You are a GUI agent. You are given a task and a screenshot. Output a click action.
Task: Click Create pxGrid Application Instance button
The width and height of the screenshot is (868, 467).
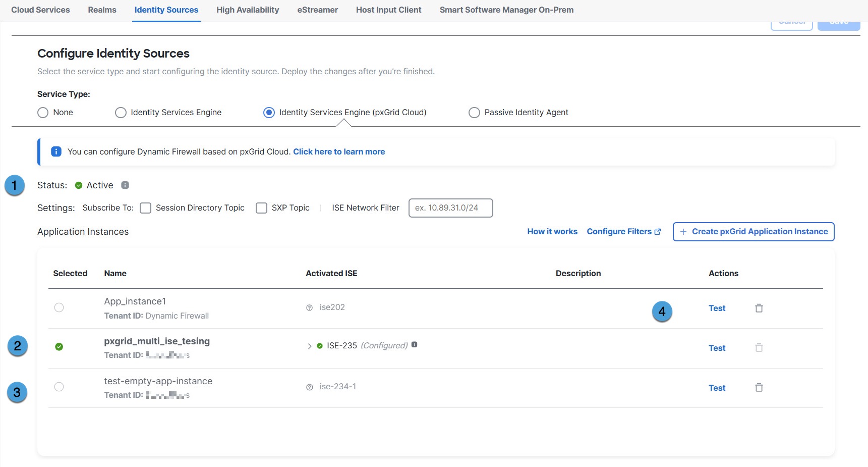point(754,232)
